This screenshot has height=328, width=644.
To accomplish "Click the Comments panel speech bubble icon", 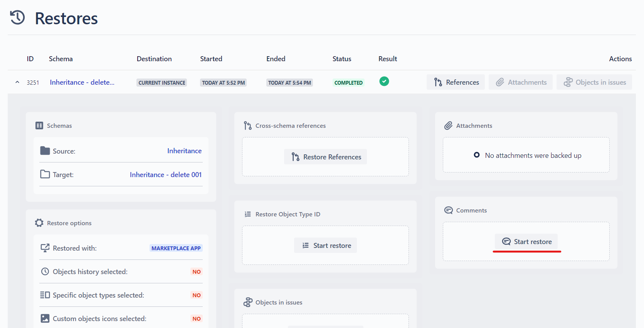I will 449,210.
